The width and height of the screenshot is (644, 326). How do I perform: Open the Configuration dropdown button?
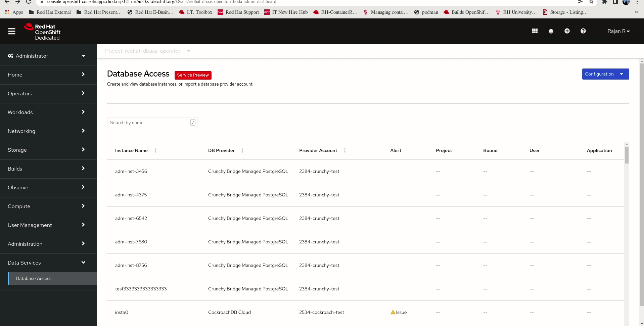(x=605, y=74)
